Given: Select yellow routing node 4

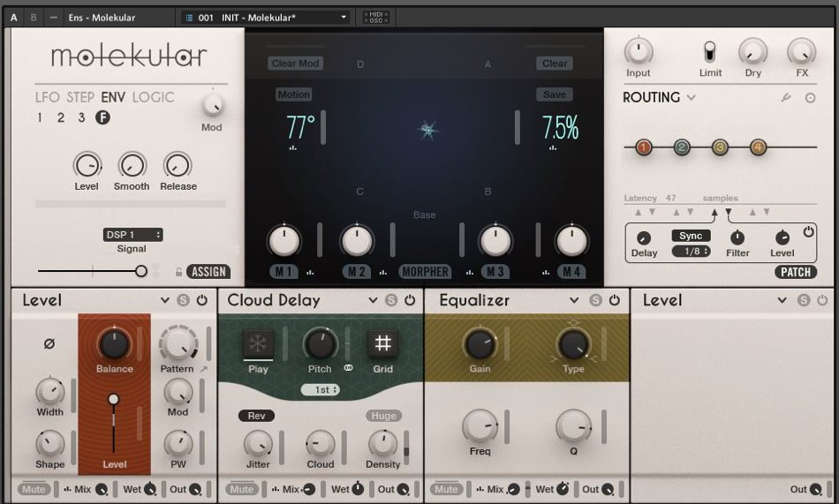Looking at the screenshot, I should pos(758,147).
